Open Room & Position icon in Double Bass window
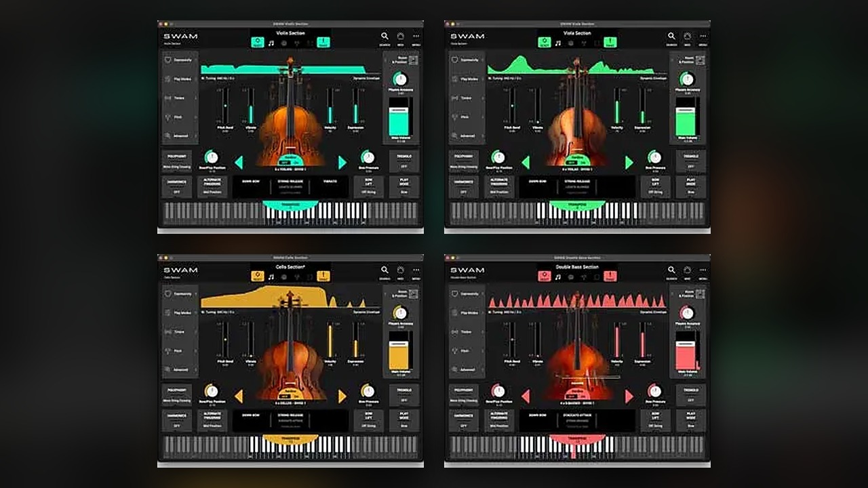 click(700, 294)
